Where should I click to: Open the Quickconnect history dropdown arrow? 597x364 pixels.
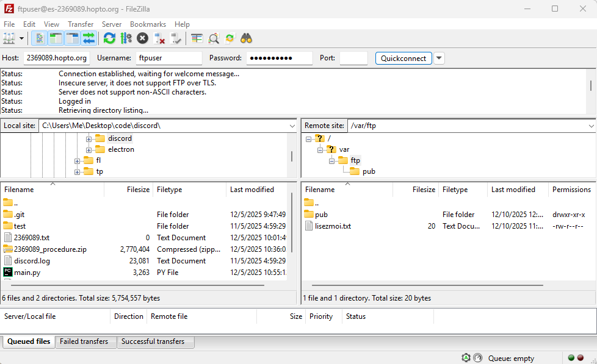[x=439, y=58]
